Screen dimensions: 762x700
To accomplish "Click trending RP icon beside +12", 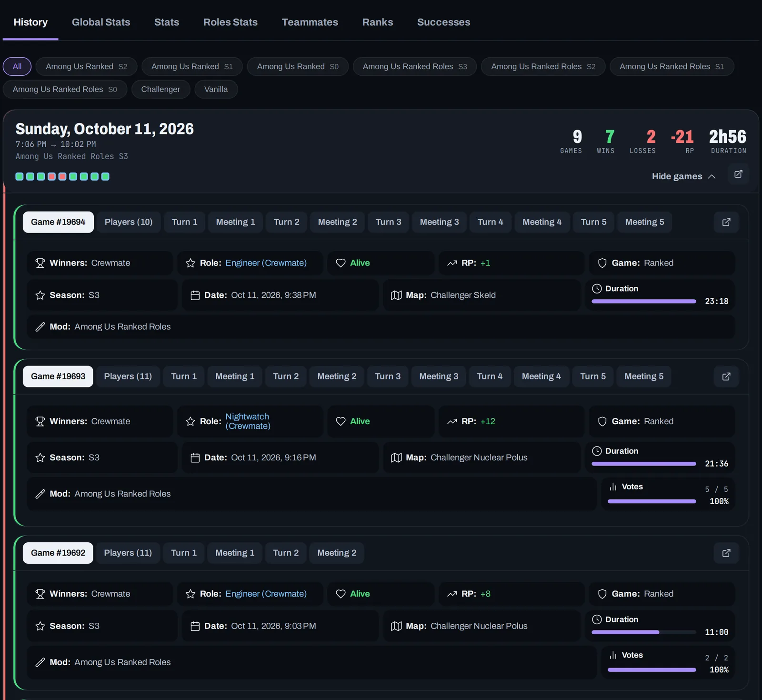I will (452, 421).
